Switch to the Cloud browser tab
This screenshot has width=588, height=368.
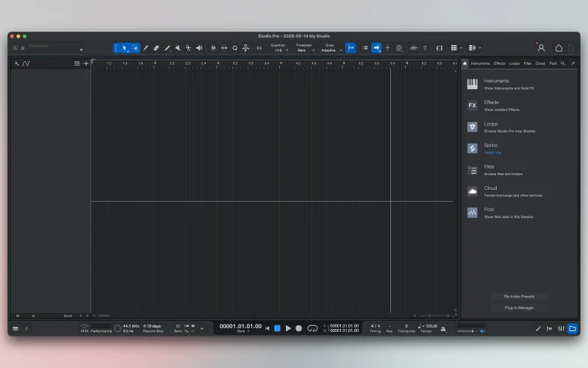click(x=540, y=63)
